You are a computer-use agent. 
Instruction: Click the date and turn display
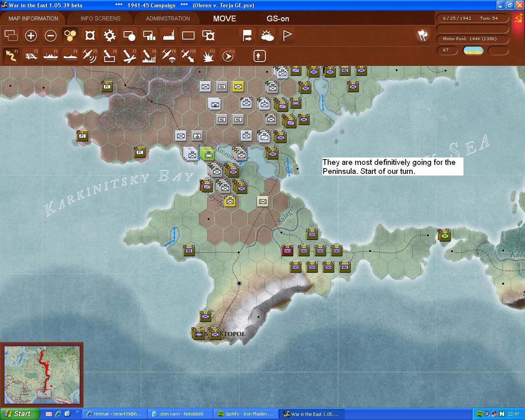pyautogui.click(x=472, y=18)
